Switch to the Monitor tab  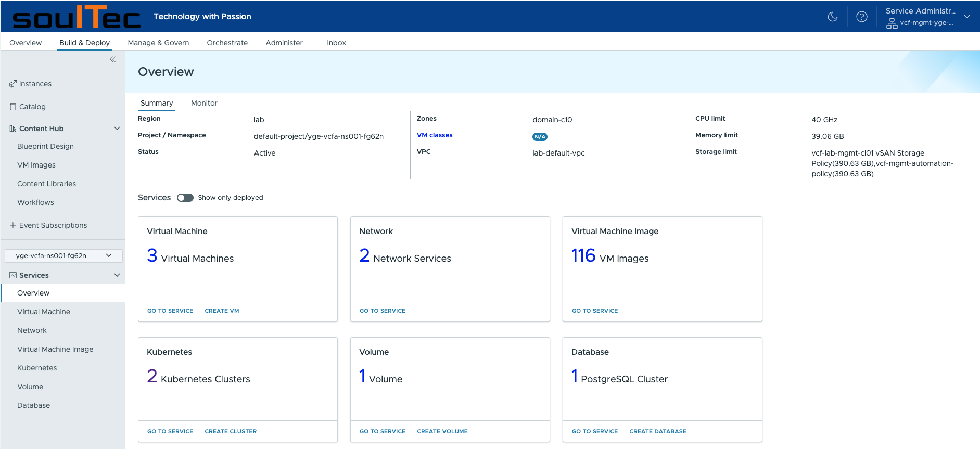204,103
